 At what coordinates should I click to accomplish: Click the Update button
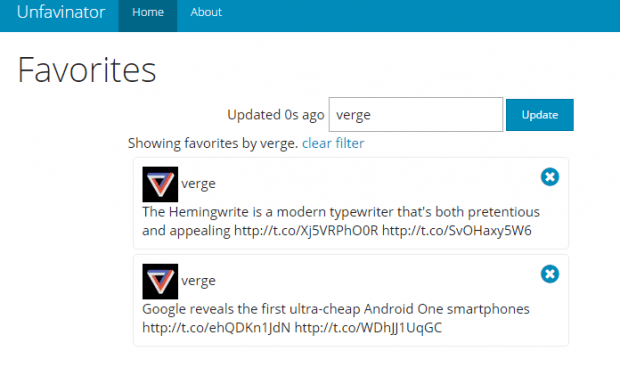[x=540, y=115]
